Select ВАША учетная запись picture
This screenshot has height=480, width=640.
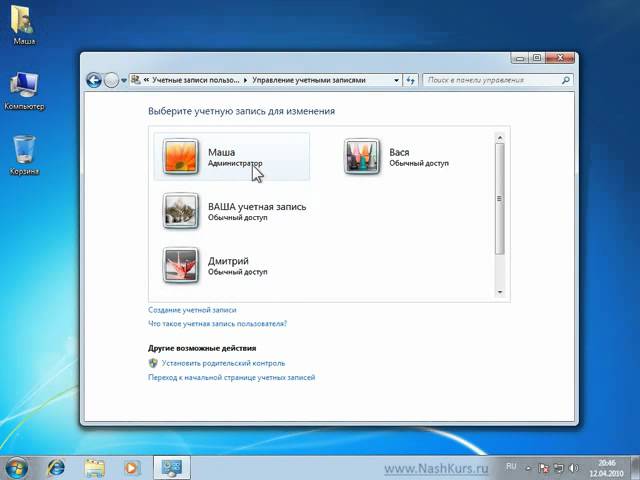[x=180, y=211]
